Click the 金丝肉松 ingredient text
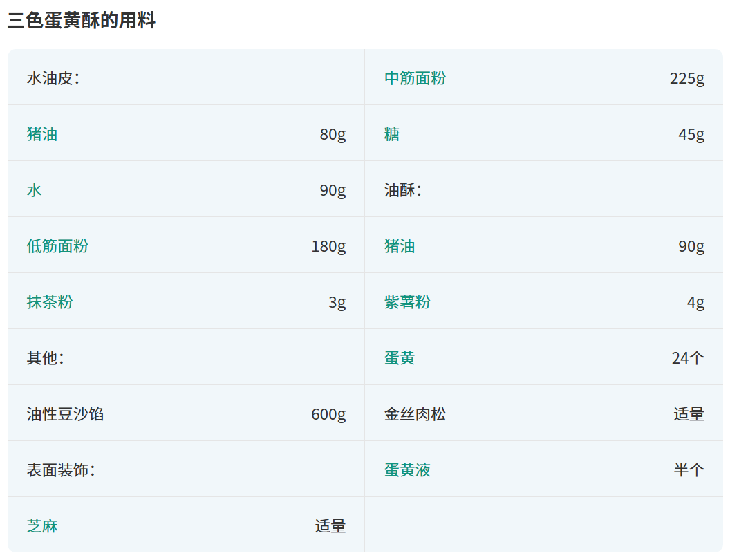The height and width of the screenshot is (560, 730). (x=415, y=414)
